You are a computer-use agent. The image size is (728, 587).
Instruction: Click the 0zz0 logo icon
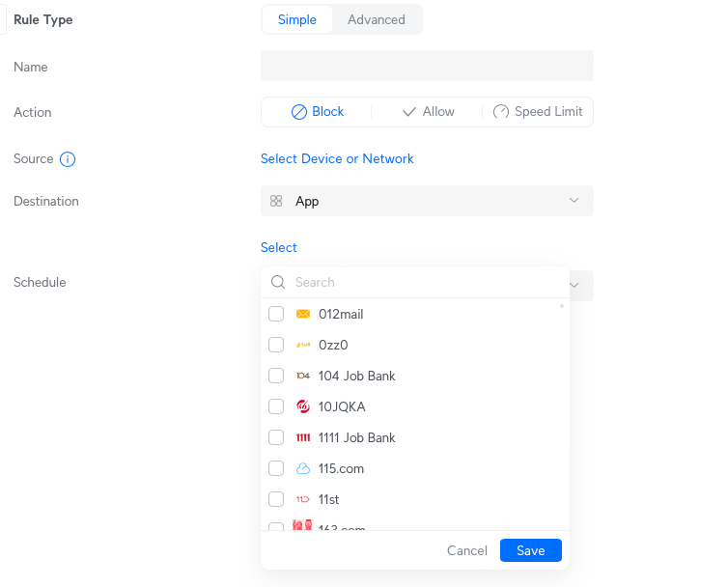point(303,345)
